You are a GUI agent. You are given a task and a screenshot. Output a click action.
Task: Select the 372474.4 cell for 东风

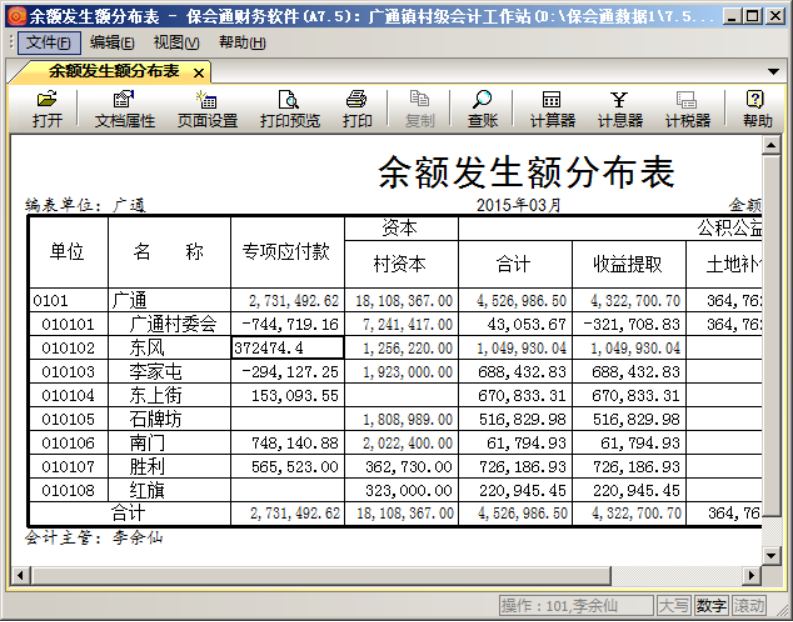pyautogui.click(x=287, y=348)
